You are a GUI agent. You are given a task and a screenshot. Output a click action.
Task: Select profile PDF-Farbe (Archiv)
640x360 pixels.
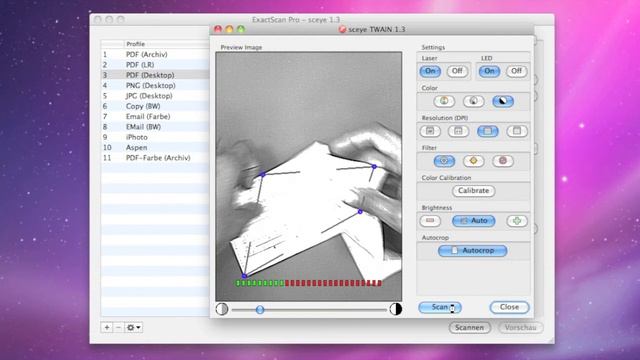tap(155, 158)
